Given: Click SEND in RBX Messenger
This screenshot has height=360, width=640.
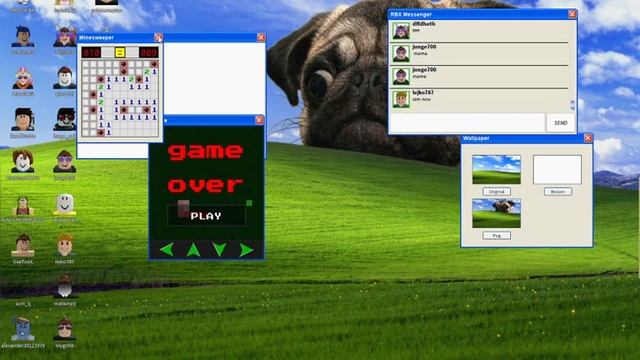Looking at the screenshot, I should tap(560, 122).
